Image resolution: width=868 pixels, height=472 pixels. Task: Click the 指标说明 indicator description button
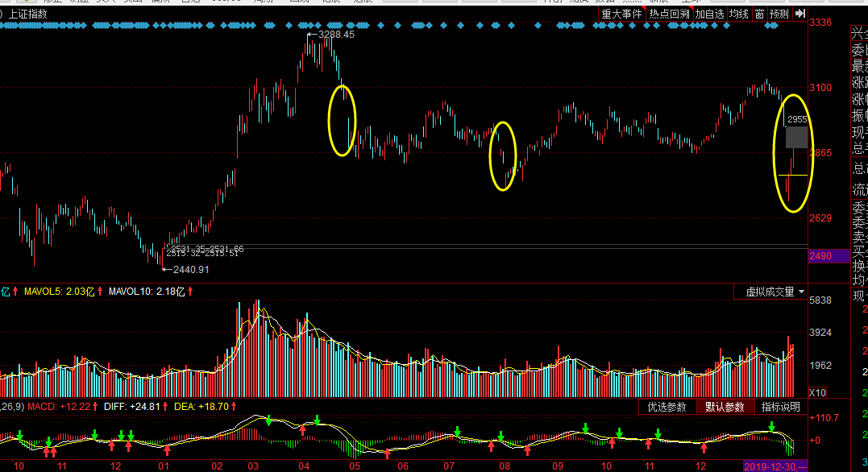point(781,408)
